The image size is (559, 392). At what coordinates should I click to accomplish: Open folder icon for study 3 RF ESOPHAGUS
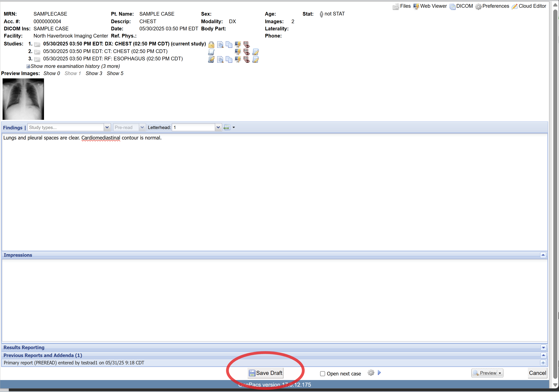37,59
